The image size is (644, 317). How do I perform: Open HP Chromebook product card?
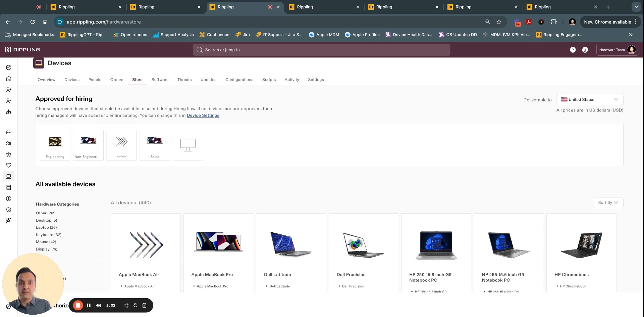[x=581, y=253]
